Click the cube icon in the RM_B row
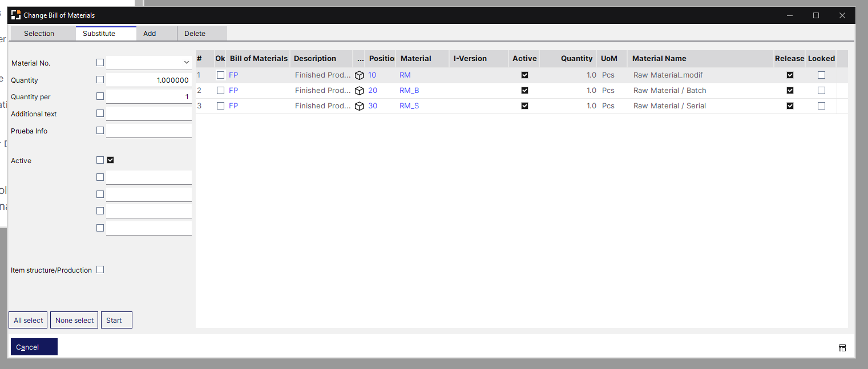Screen dimensions: 868x369 coord(359,91)
